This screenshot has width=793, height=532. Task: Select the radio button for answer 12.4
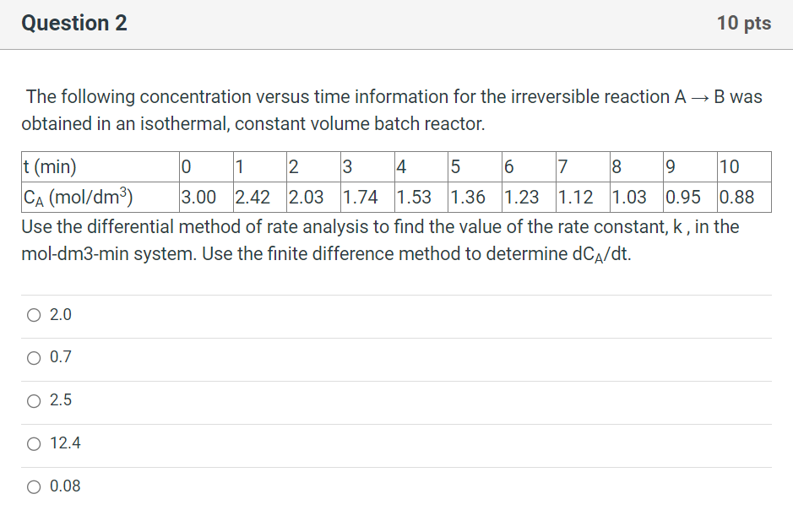[34, 443]
